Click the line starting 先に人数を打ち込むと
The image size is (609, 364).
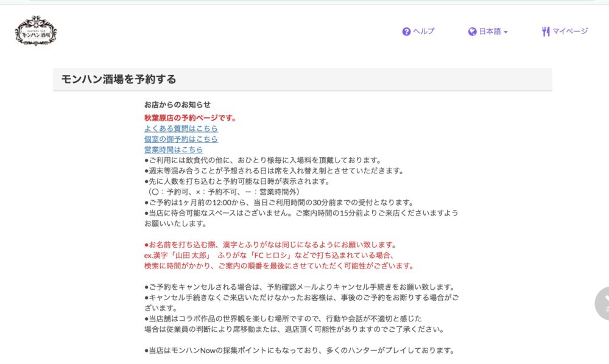click(238, 181)
